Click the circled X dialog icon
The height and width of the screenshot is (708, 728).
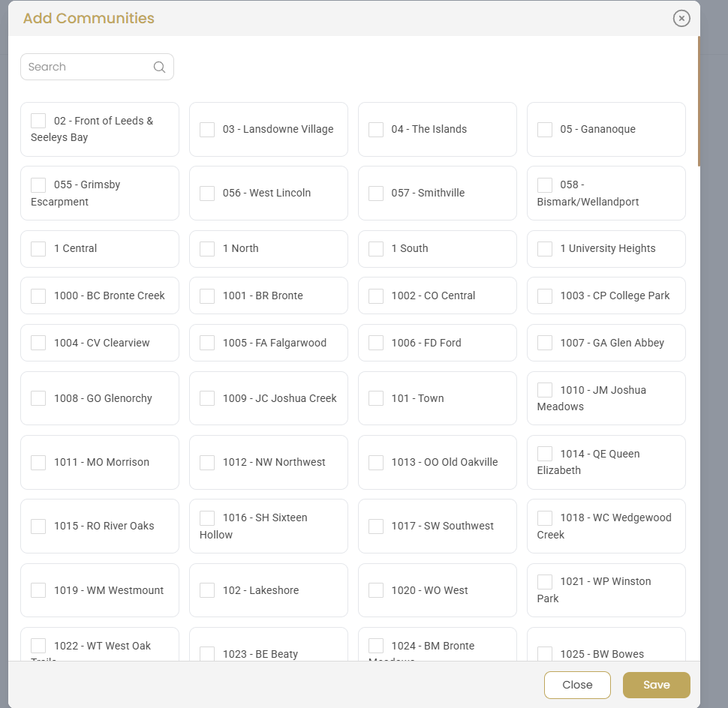[x=681, y=19]
